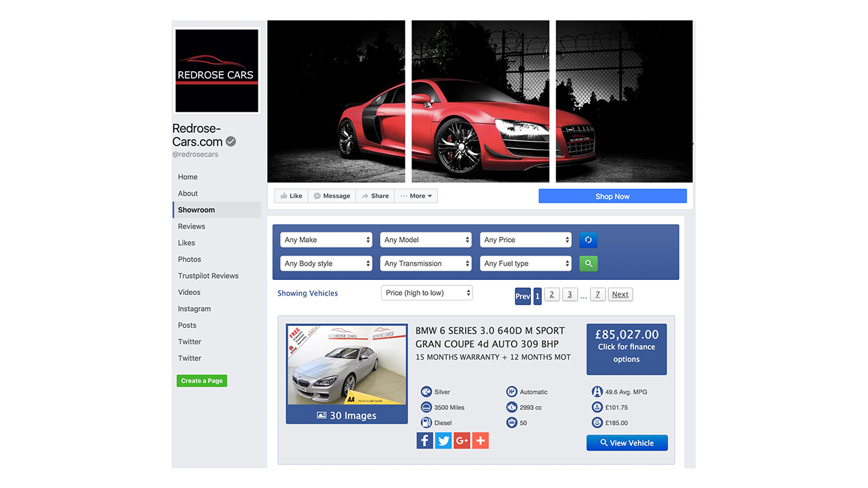
Task: Open the Any Model dropdown
Action: (x=426, y=240)
